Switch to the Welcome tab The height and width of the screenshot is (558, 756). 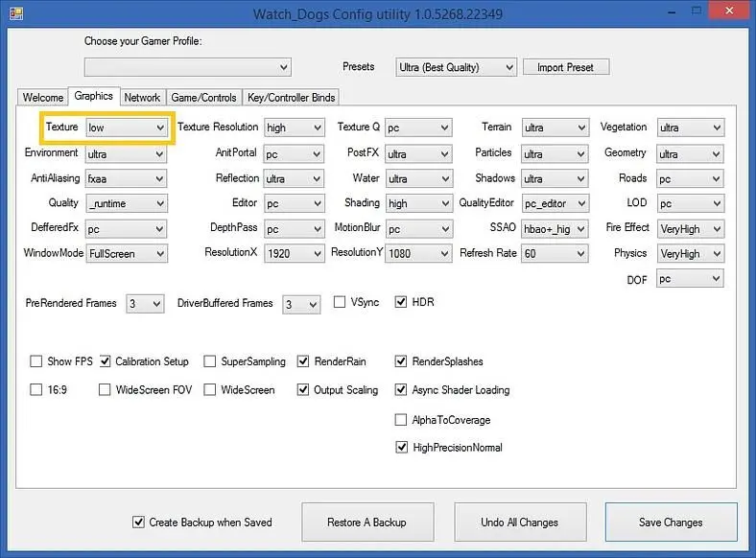point(43,98)
